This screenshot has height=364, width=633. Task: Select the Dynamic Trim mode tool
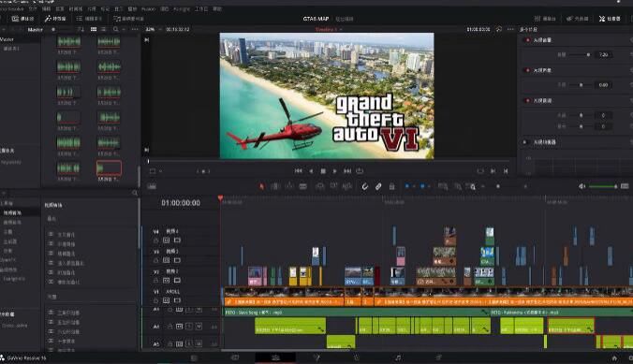coord(289,186)
